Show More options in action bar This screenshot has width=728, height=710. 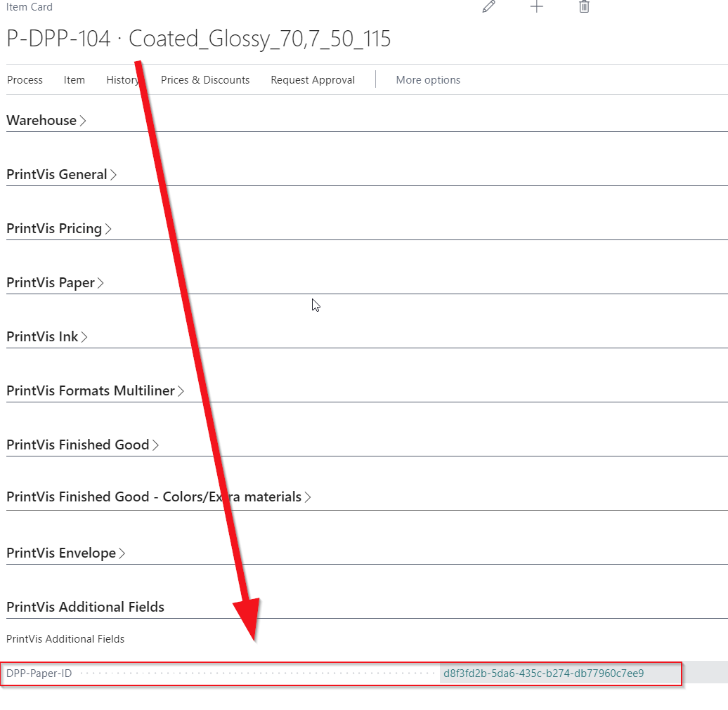(x=428, y=80)
